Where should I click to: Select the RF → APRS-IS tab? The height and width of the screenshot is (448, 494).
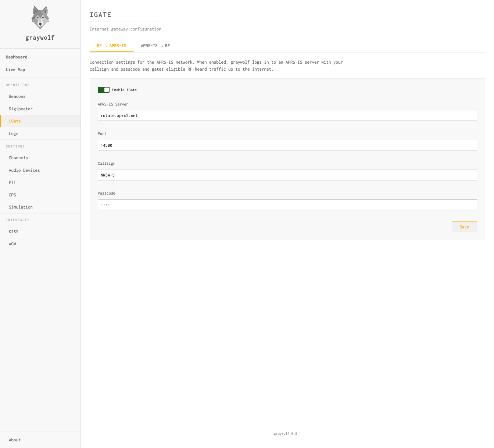click(x=111, y=46)
